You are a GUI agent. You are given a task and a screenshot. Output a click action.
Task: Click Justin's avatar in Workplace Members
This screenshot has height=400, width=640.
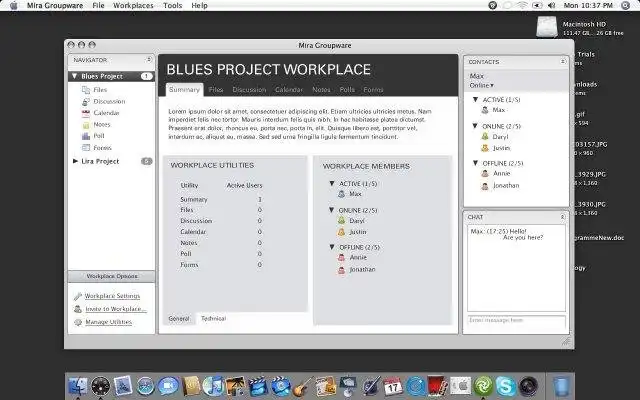pyautogui.click(x=342, y=232)
